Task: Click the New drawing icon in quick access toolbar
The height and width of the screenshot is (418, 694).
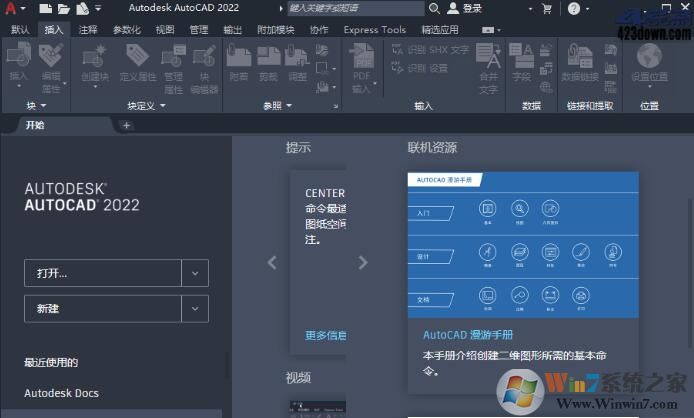Action: (x=45, y=8)
